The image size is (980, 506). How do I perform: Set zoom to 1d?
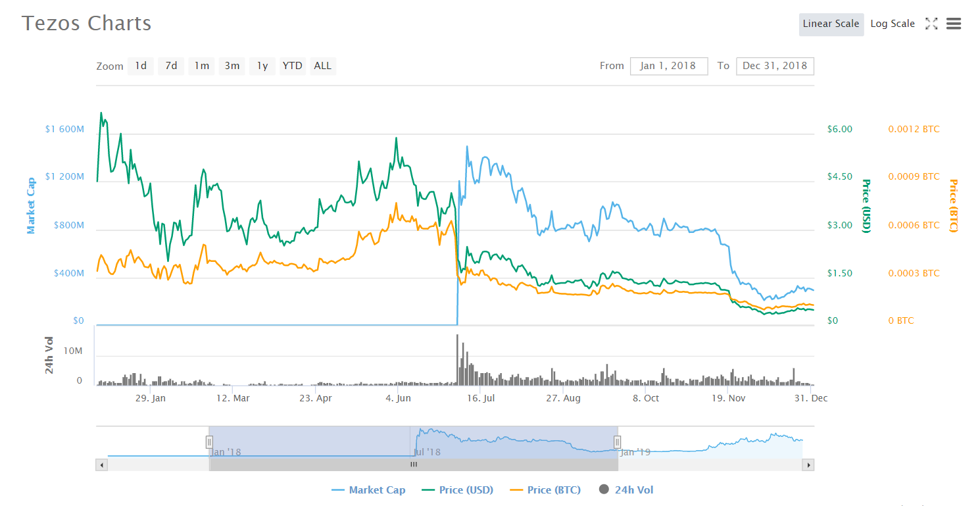(x=141, y=66)
